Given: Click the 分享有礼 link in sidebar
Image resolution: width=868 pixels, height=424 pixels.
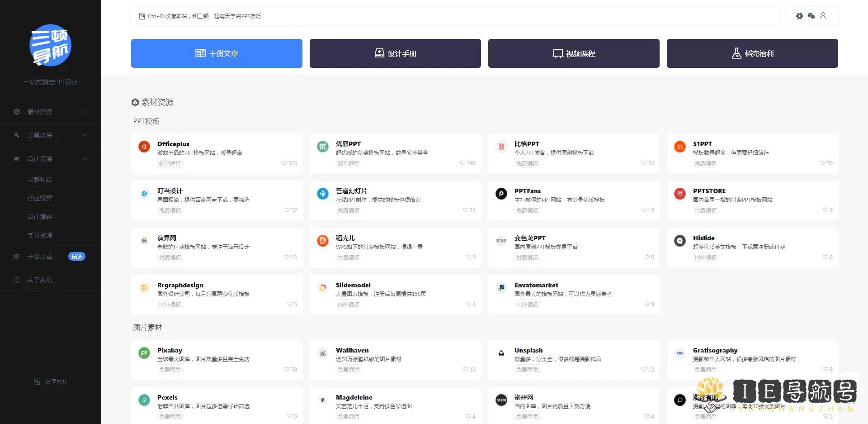Looking at the screenshot, I should pos(51,382).
